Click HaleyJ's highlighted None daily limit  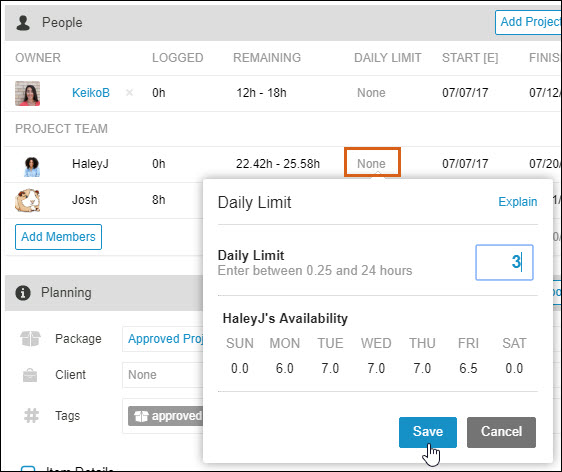(372, 162)
